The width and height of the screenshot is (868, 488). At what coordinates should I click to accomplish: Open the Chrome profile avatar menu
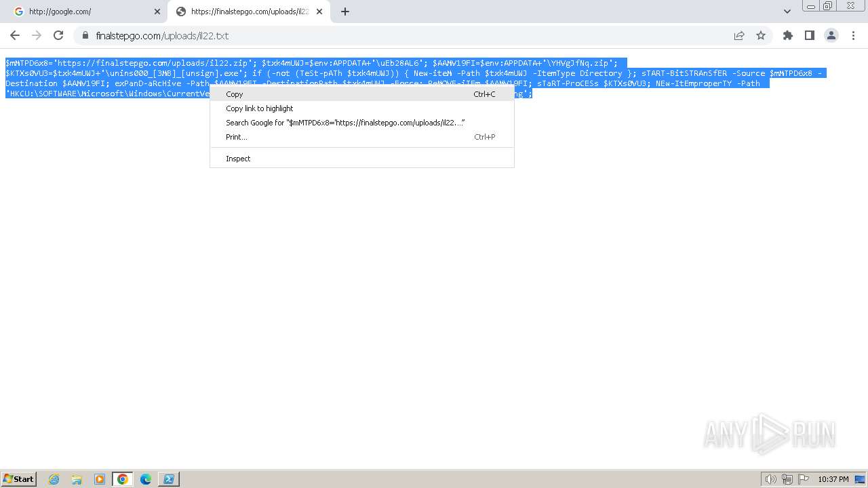(x=831, y=35)
